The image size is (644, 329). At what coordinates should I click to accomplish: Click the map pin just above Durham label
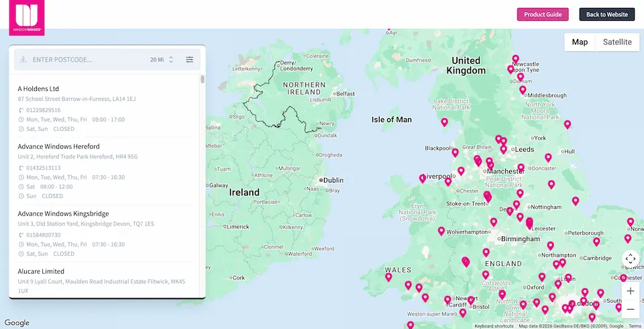(x=521, y=77)
